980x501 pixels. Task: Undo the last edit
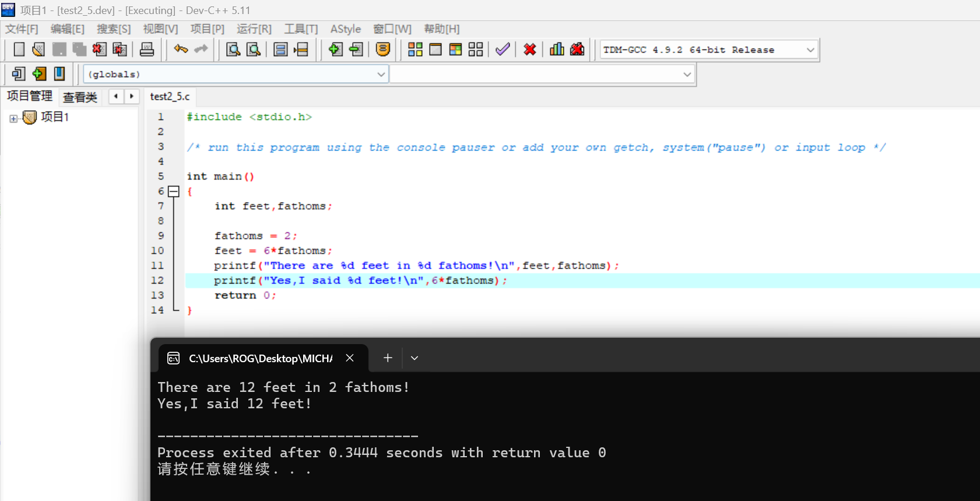coord(181,50)
